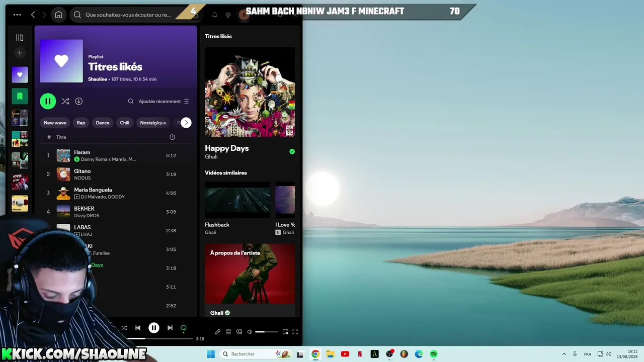Focus the Spotify search field
Image resolution: width=644 pixels, height=362 pixels.
[128, 15]
